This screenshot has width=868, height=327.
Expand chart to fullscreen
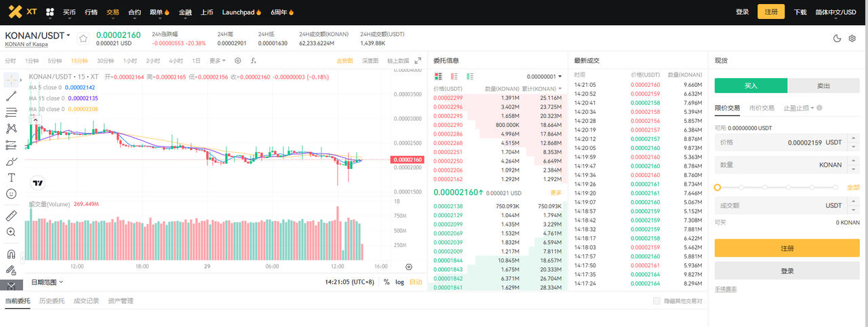coord(418,60)
